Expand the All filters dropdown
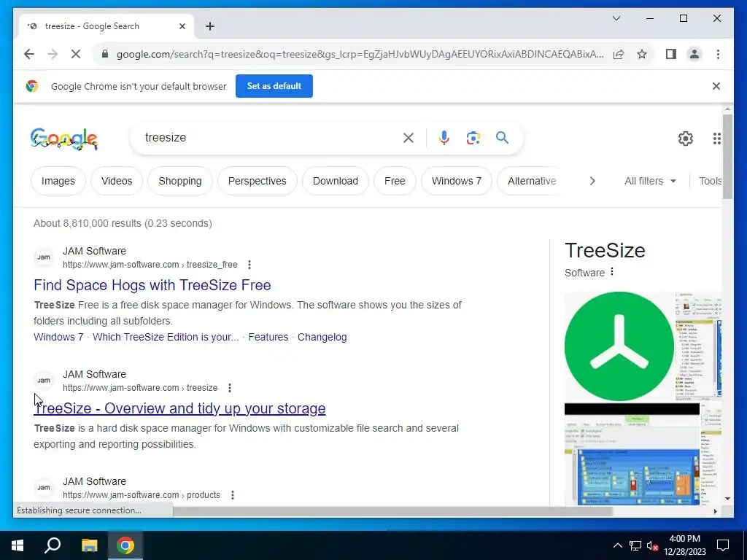747x560 pixels. [x=650, y=181]
